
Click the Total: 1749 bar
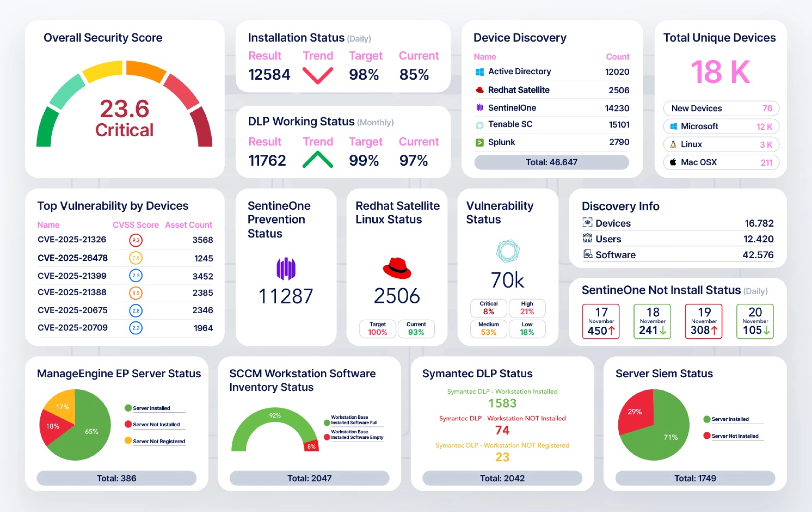tap(695, 478)
